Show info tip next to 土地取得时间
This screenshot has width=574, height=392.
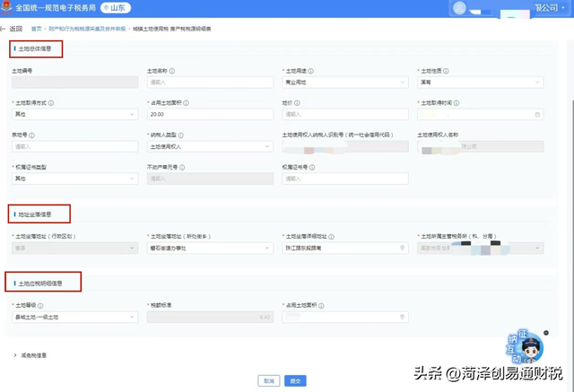point(457,103)
